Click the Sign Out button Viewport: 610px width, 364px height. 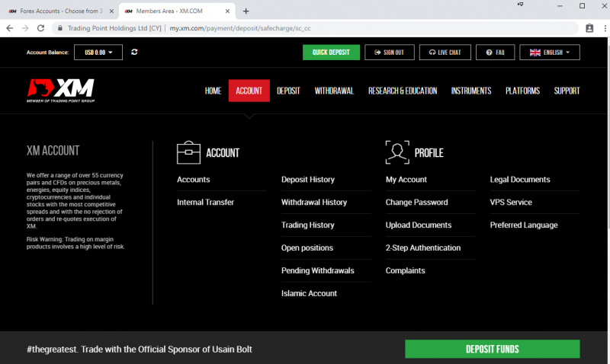(390, 52)
